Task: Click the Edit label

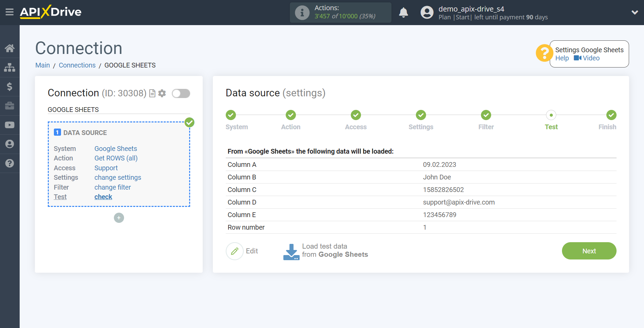Action: point(252,251)
